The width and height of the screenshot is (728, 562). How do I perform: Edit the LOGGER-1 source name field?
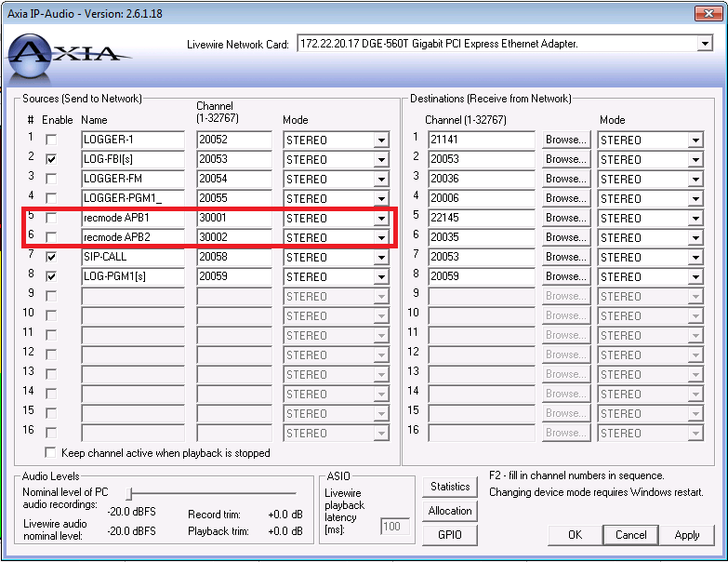click(x=133, y=140)
